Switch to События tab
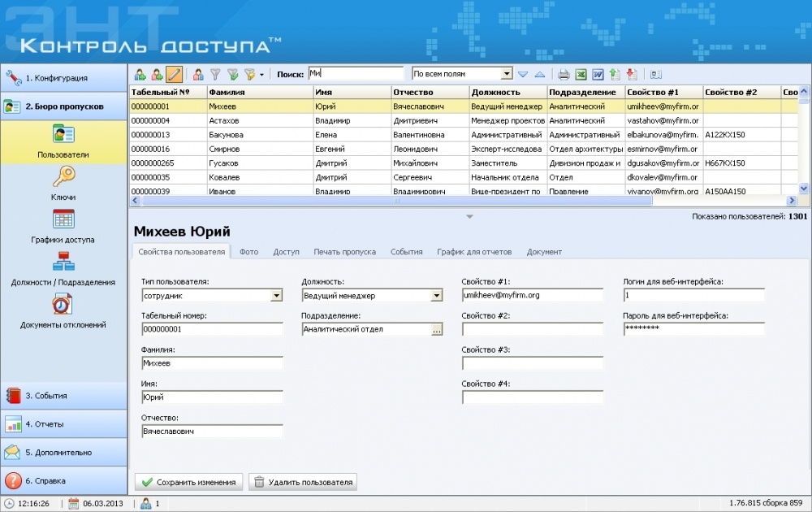This screenshot has height=512, width=812. point(407,252)
